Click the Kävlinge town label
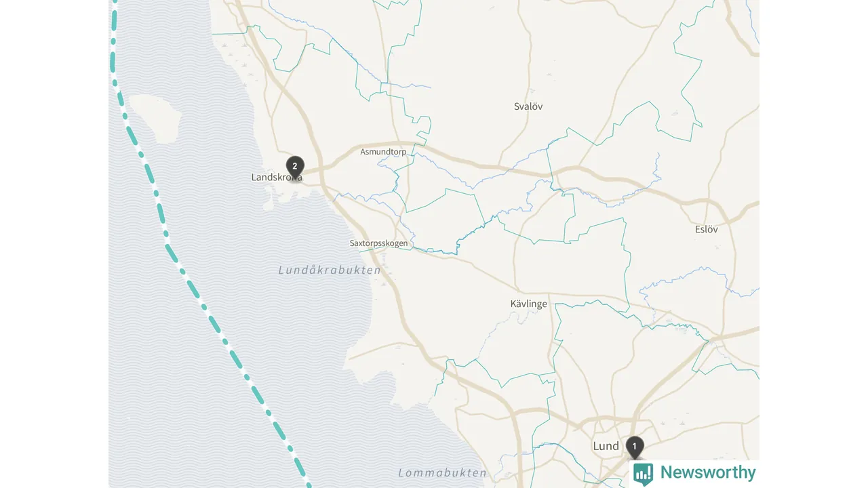Image resolution: width=868 pixels, height=488 pixels. 528,304
